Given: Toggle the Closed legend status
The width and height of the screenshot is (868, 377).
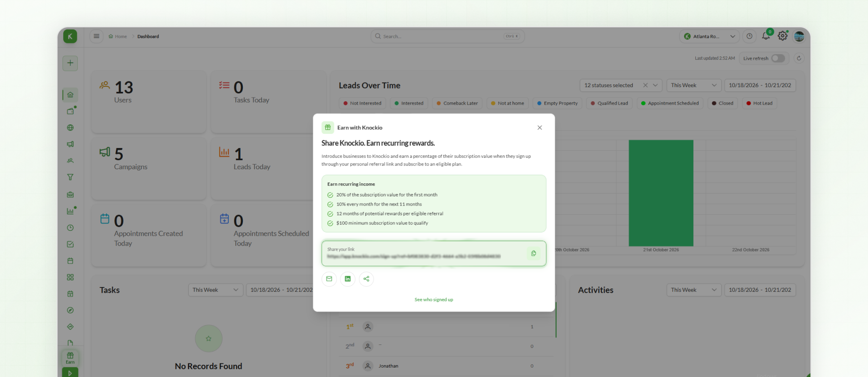Looking at the screenshot, I should coord(723,103).
